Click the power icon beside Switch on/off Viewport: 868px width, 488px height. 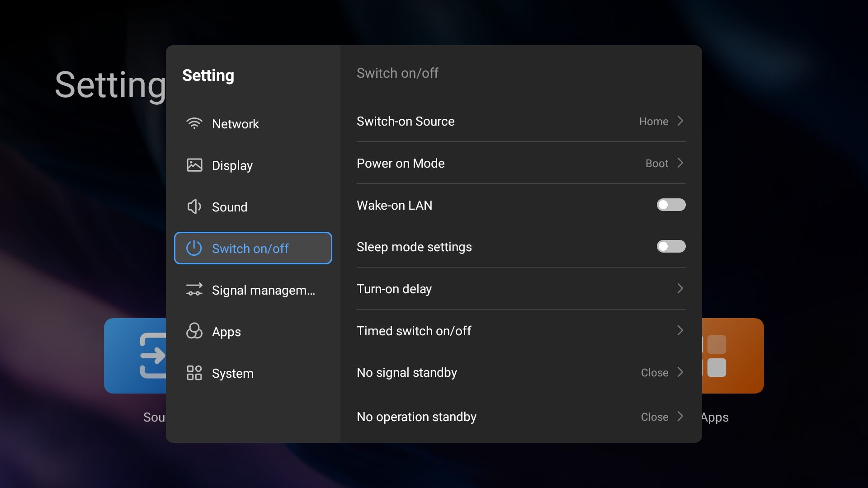pos(194,248)
